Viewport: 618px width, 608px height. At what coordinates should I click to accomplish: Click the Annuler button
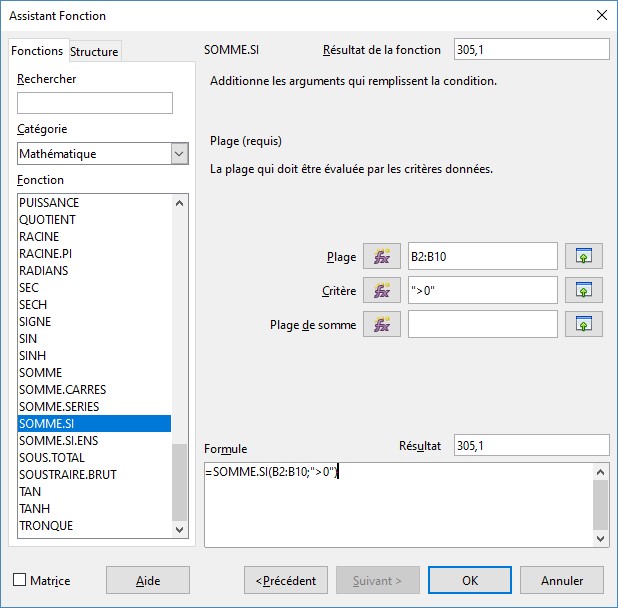561,580
